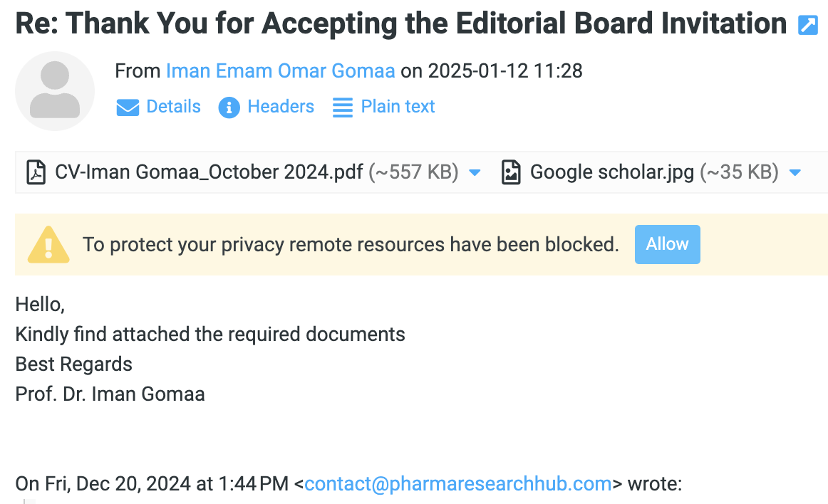This screenshot has width=828, height=504.
Task: Expand dropdown arrow for Google scholar.jpg
Action: coord(796,172)
